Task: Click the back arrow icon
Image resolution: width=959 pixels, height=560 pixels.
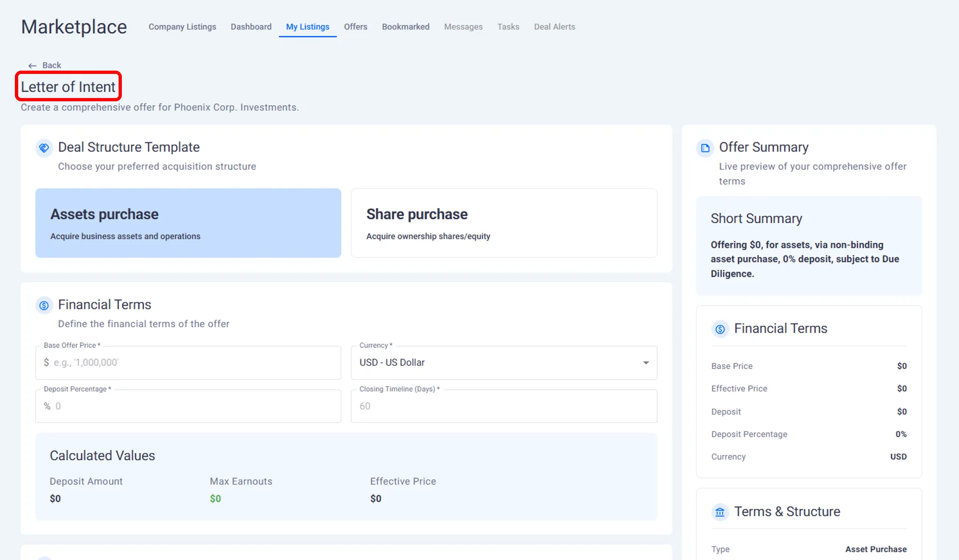Action: [32, 66]
